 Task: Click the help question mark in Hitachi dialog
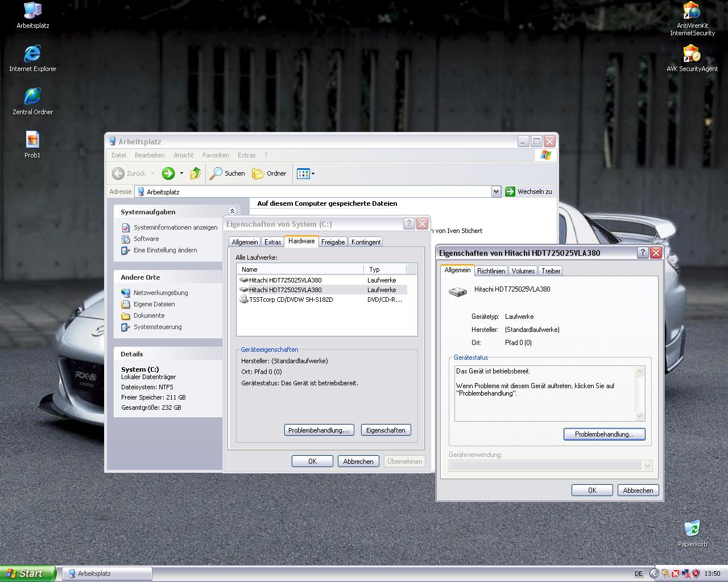(643, 253)
